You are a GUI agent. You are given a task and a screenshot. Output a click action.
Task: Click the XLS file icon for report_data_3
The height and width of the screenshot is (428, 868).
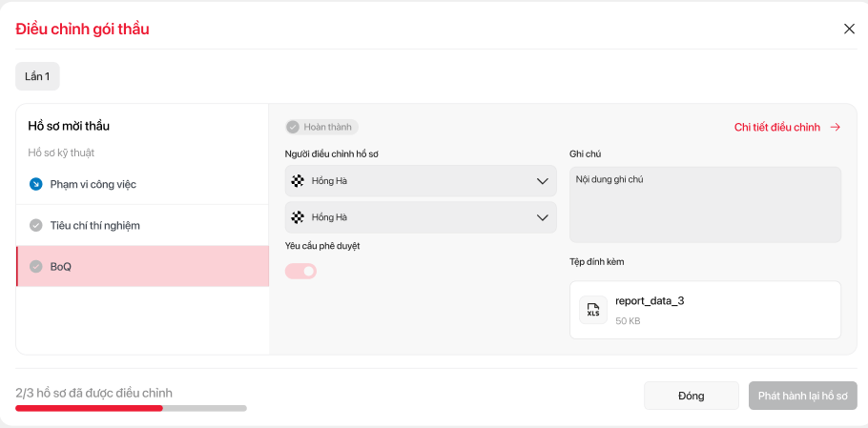[593, 310]
